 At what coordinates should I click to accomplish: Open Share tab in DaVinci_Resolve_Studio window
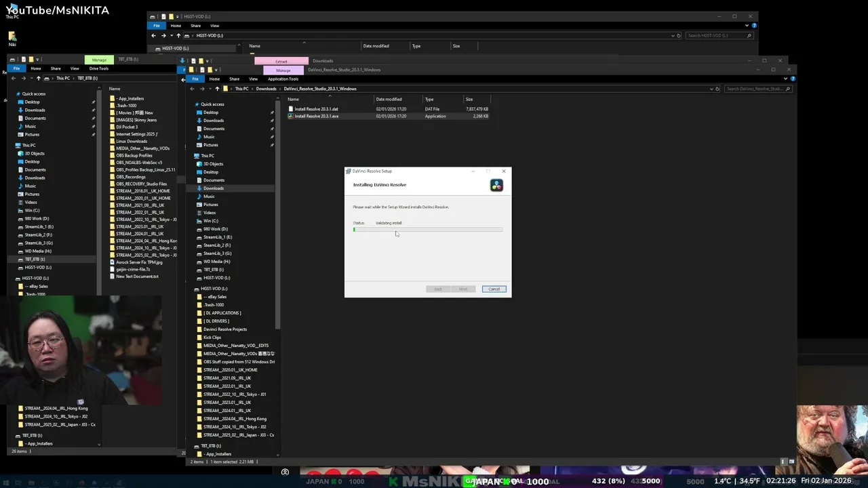(235, 79)
